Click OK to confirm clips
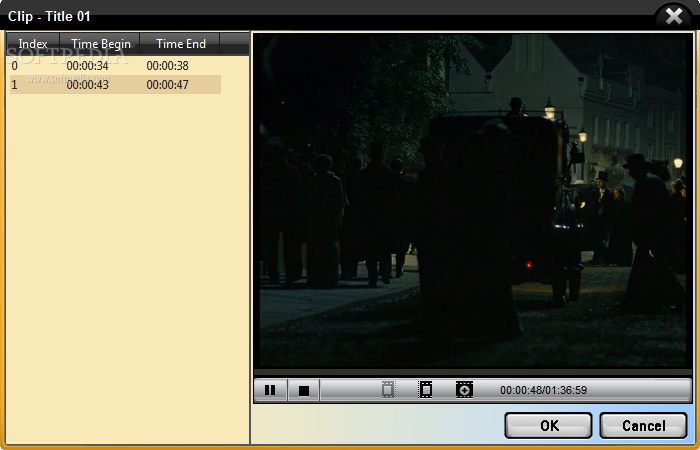The image size is (700, 450). [x=548, y=425]
